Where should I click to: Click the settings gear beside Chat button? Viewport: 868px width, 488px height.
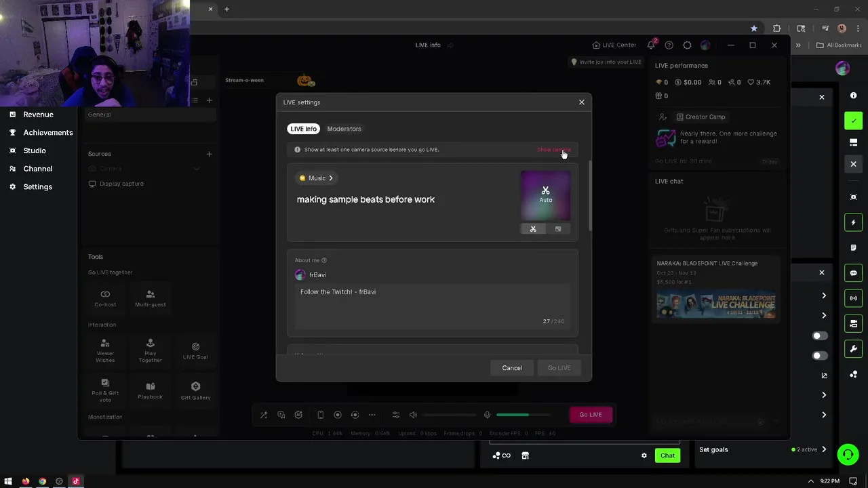click(x=644, y=455)
